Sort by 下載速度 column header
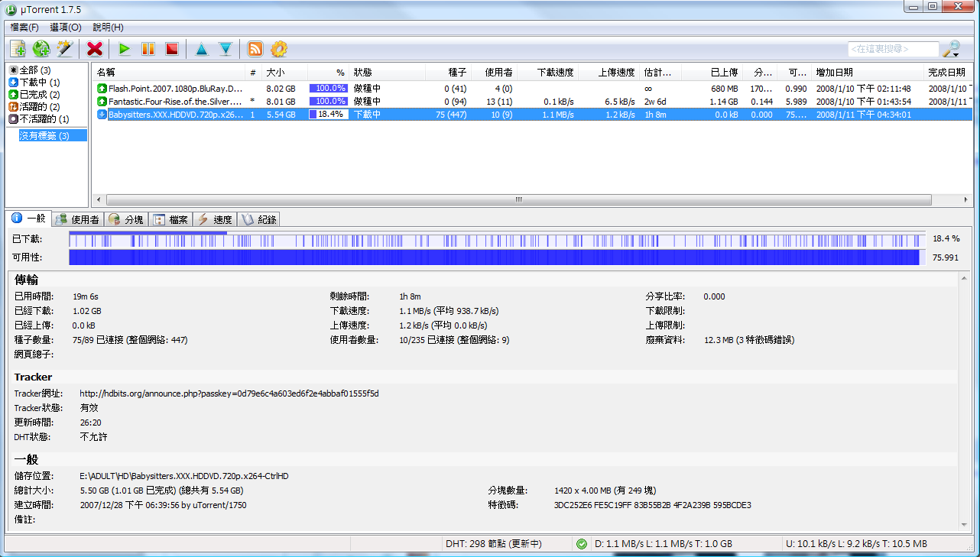The image size is (980, 557). click(x=547, y=73)
